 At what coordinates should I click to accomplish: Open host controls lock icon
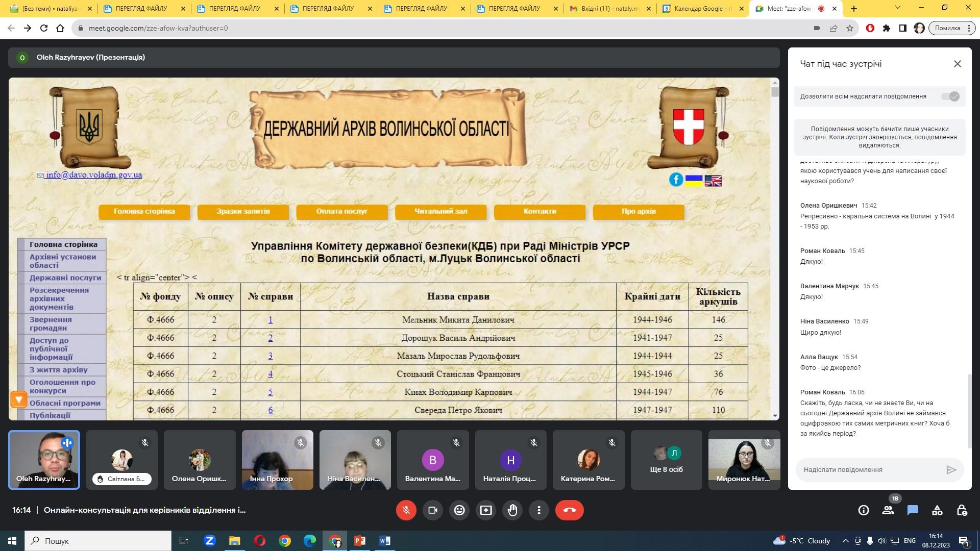click(962, 510)
